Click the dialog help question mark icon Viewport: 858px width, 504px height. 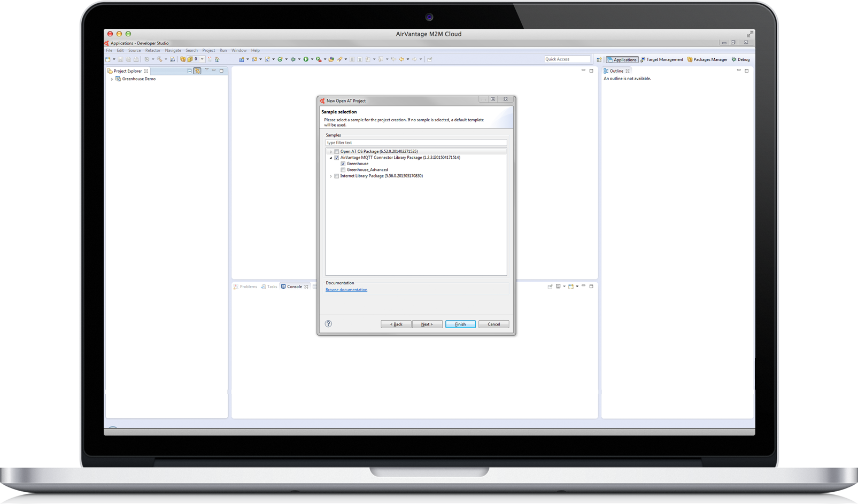click(328, 323)
